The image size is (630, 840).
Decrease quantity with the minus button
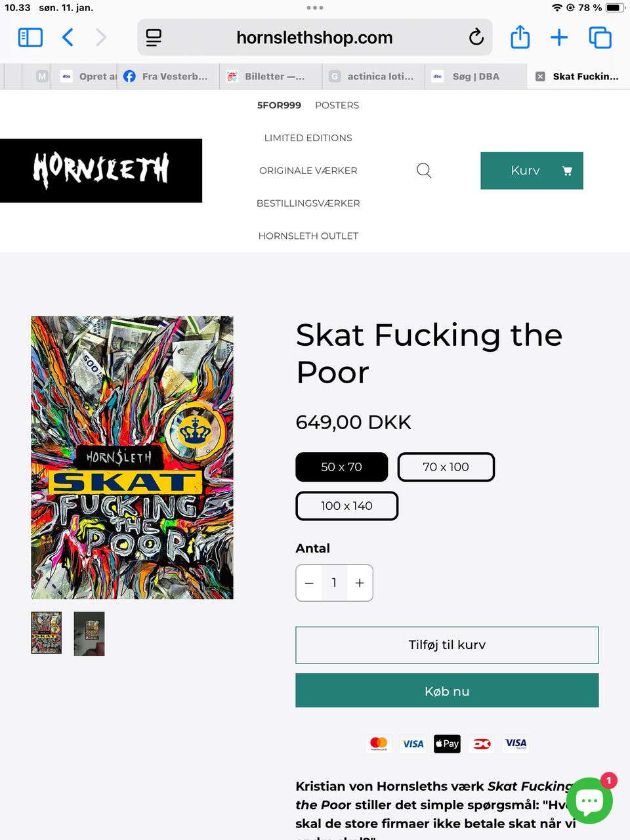tap(309, 583)
